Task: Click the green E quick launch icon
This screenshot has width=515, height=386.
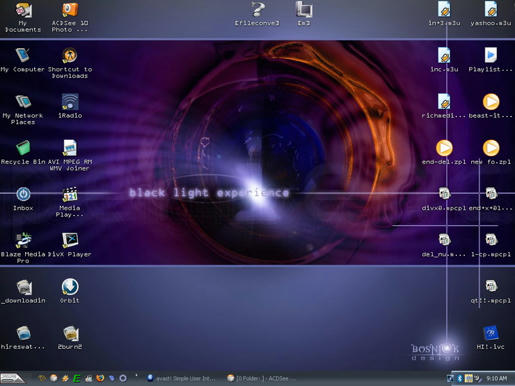Action: click(x=77, y=378)
